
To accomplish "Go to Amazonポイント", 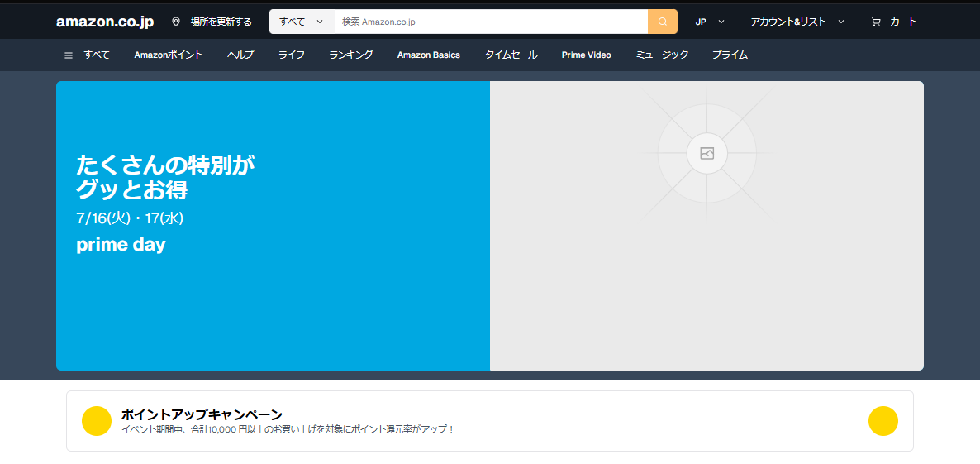I will pos(169,55).
